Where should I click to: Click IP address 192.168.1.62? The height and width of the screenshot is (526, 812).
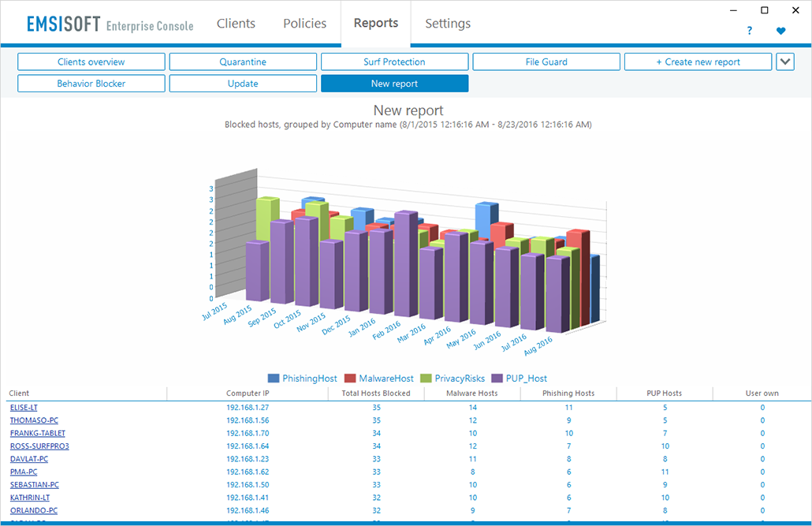tap(248, 472)
